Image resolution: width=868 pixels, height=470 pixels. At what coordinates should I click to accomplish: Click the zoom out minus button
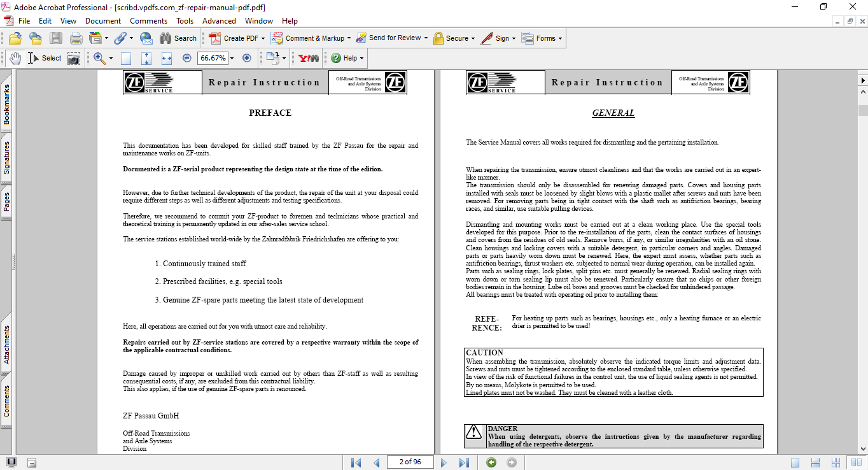187,58
